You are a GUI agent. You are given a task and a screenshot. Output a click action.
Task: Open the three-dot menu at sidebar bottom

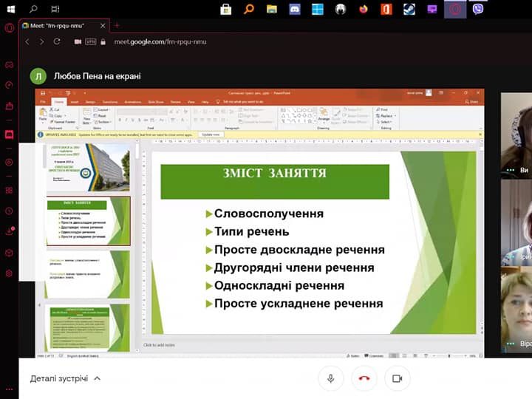click(9, 389)
